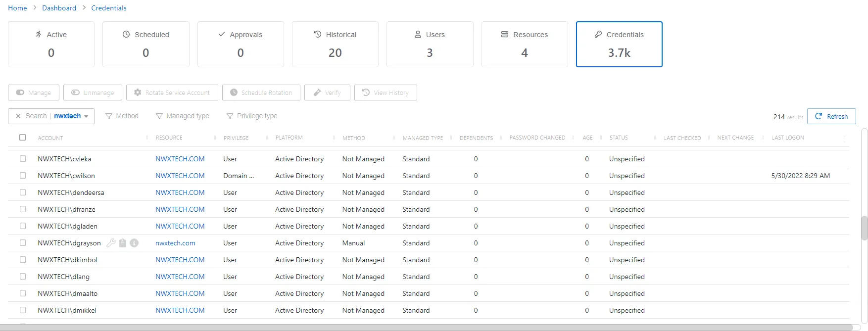The width and height of the screenshot is (868, 331).
Task: Sort by RESOURCE column header
Action: click(169, 138)
